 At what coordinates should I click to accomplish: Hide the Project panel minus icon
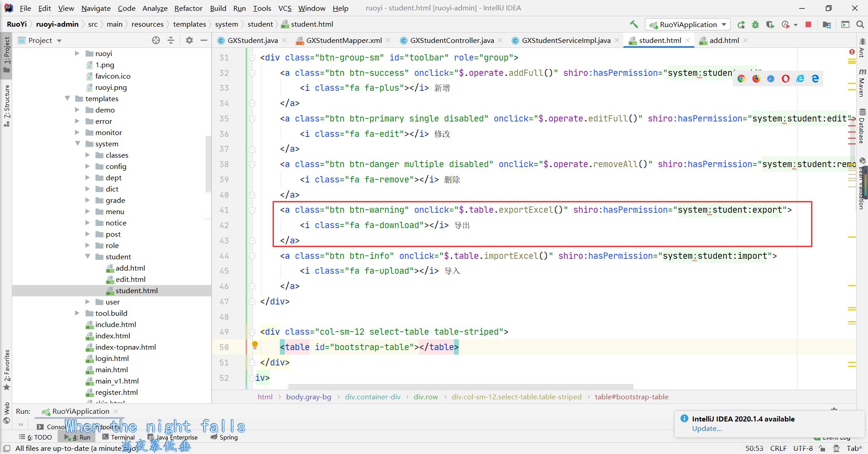point(204,40)
